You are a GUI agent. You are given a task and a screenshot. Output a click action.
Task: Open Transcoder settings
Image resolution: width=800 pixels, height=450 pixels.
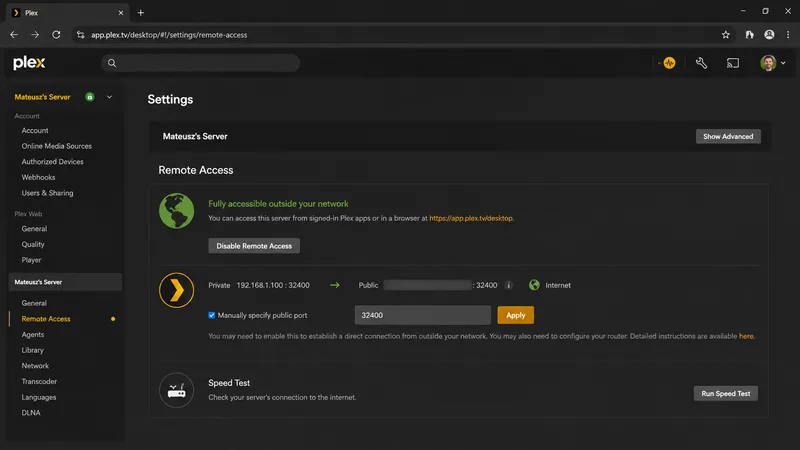pos(39,382)
